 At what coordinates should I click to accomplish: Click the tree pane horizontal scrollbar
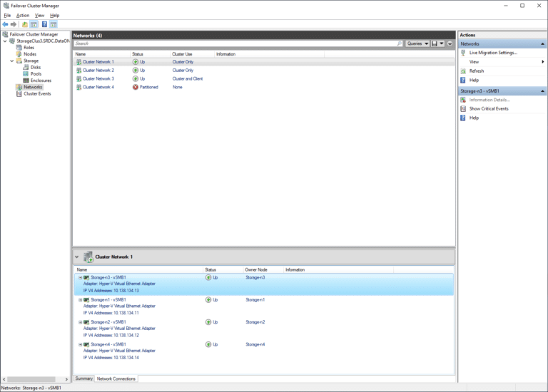(31, 379)
